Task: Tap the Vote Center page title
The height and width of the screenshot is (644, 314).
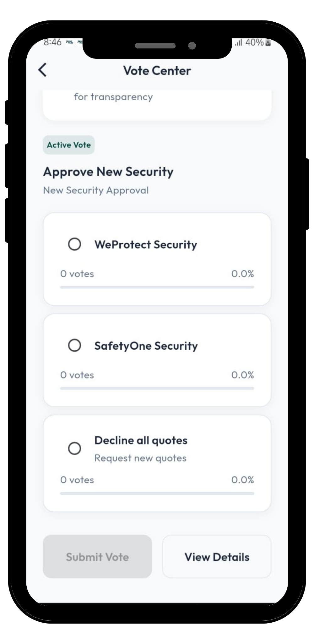Action: pos(157,71)
